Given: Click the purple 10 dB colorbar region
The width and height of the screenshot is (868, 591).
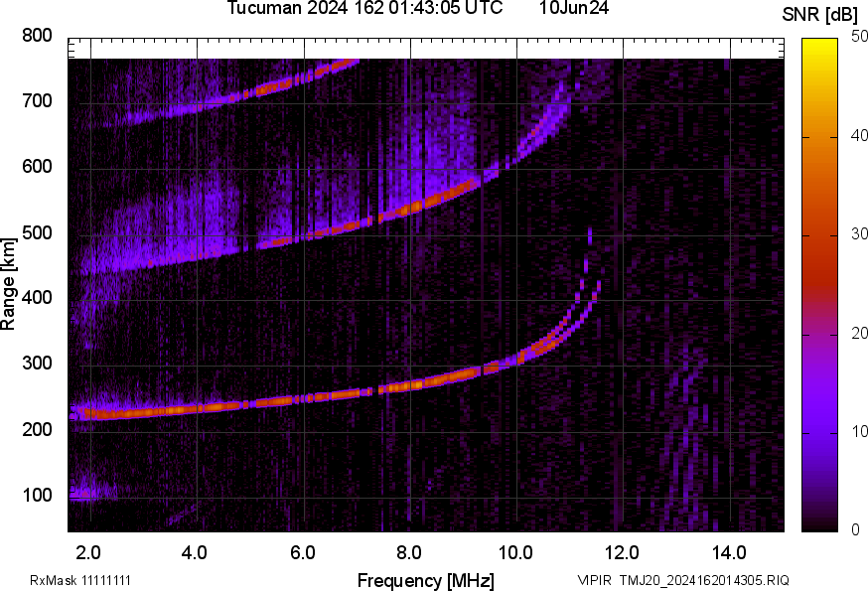Looking at the screenshot, I should 819,432.
